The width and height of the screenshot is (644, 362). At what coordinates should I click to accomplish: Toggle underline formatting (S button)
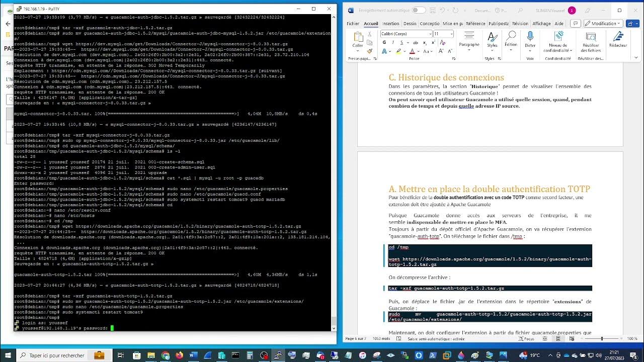pos(401,43)
